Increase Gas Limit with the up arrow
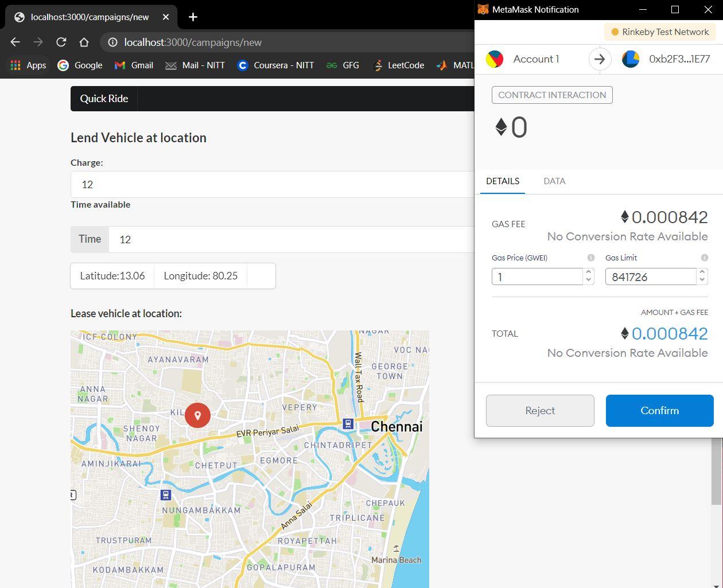The width and height of the screenshot is (723, 588). pos(702,272)
